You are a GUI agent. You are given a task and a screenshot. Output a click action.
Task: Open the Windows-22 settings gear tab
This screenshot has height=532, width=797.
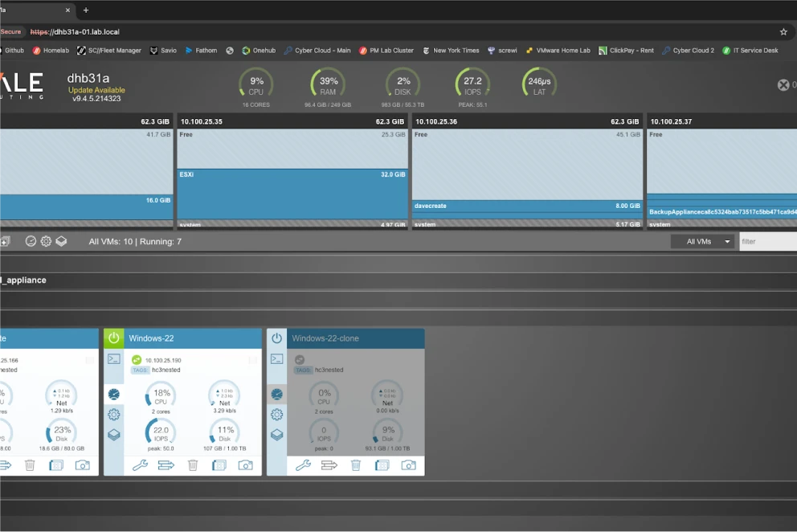point(114,415)
